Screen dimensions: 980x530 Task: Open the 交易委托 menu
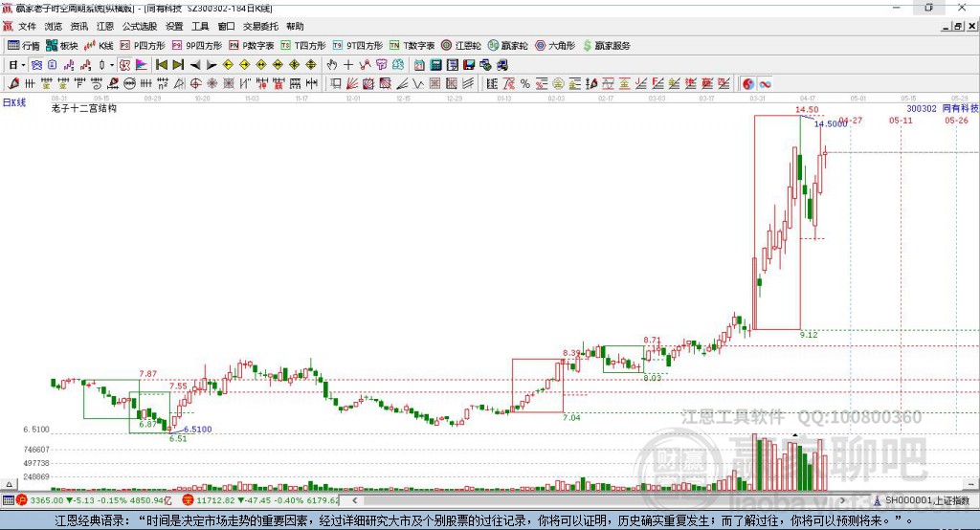click(260, 26)
